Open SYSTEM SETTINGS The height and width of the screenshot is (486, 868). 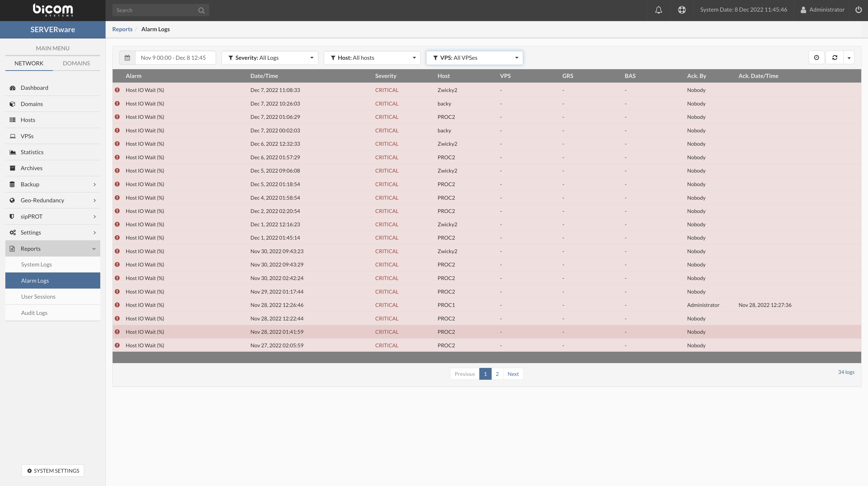[53, 471]
